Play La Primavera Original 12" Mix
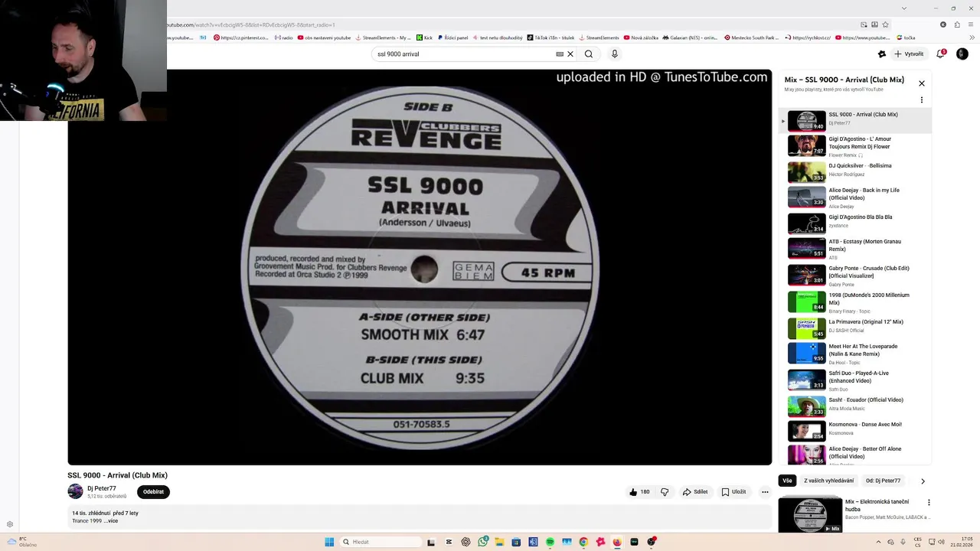Viewport: 980px width, 551px height. pos(856,328)
